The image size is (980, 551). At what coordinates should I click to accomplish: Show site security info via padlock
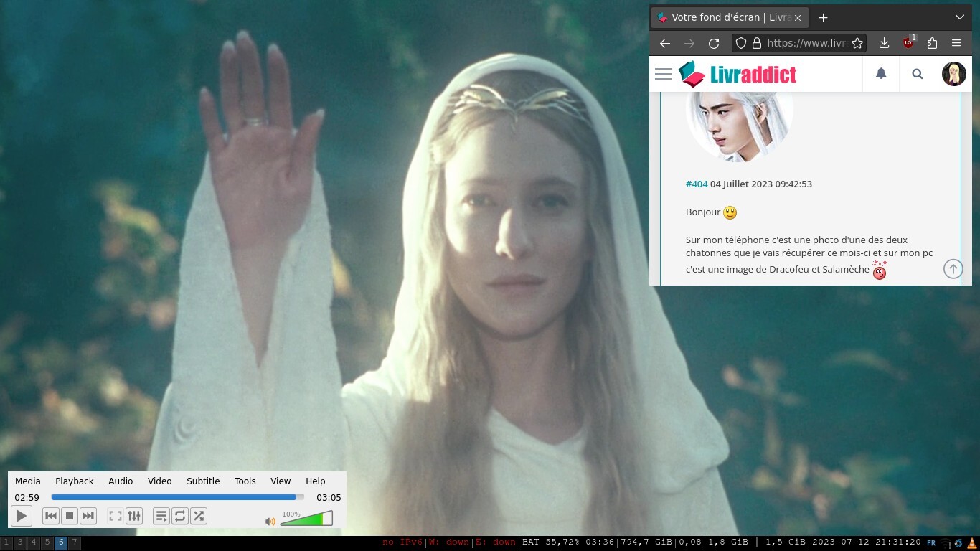pos(756,43)
